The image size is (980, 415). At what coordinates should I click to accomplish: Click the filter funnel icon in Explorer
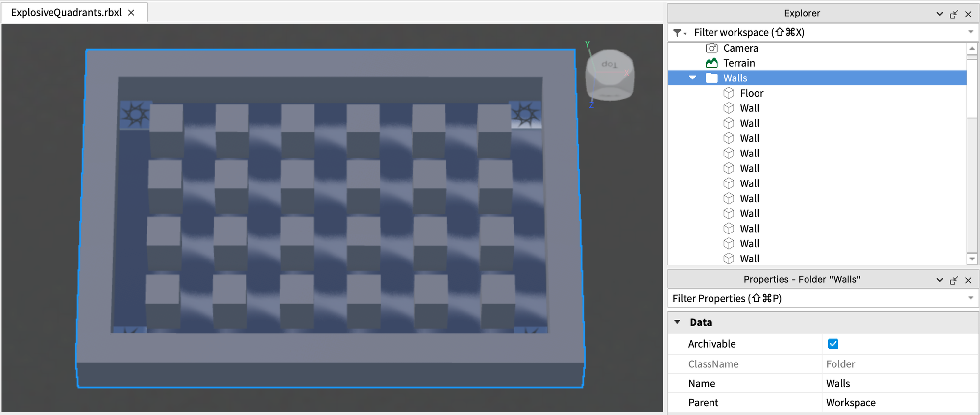[679, 33]
